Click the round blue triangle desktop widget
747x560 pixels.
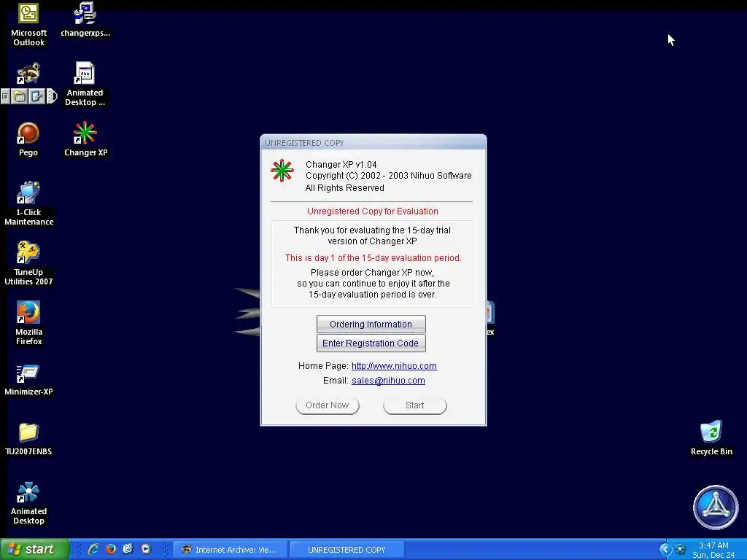pyautogui.click(x=716, y=507)
